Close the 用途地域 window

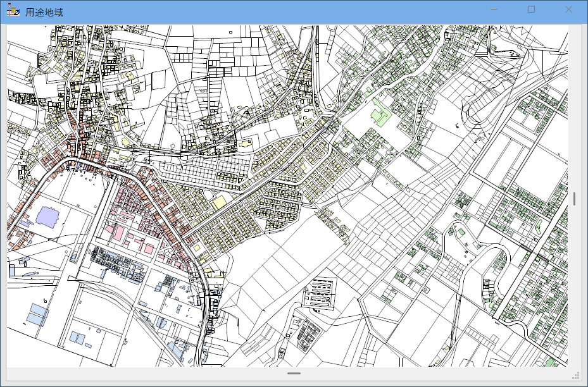point(568,9)
